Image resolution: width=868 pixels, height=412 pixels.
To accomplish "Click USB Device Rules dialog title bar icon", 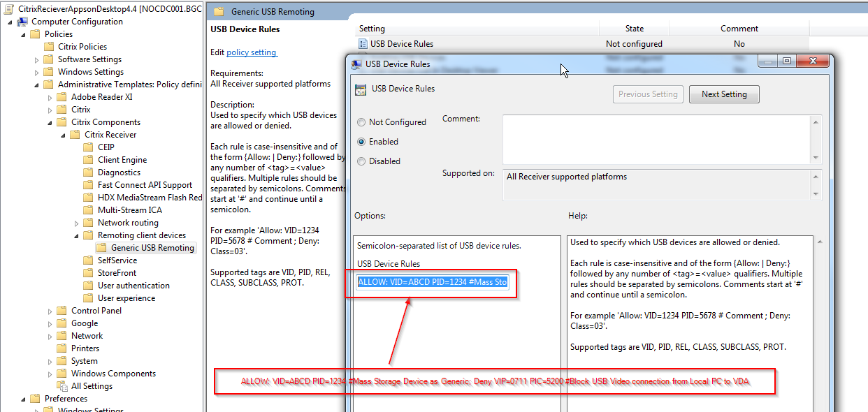I will (356, 64).
